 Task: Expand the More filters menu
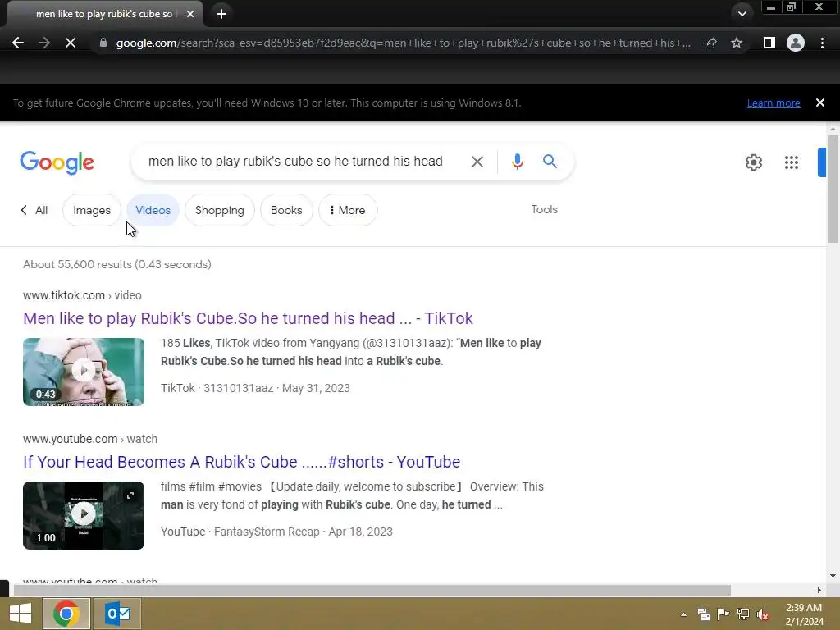[348, 210]
